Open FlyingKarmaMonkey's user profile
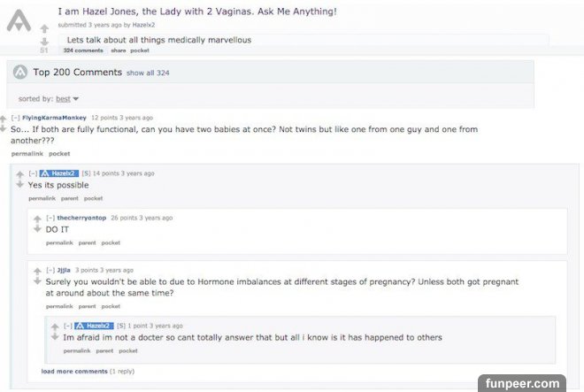Viewport: 584px width, 392px height. pos(54,118)
